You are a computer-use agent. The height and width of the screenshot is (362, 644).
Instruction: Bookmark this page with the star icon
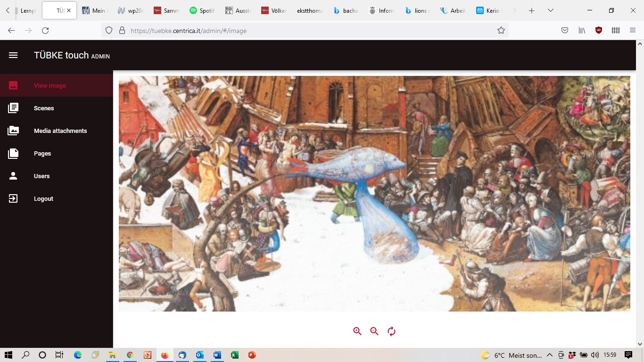click(x=501, y=30)
